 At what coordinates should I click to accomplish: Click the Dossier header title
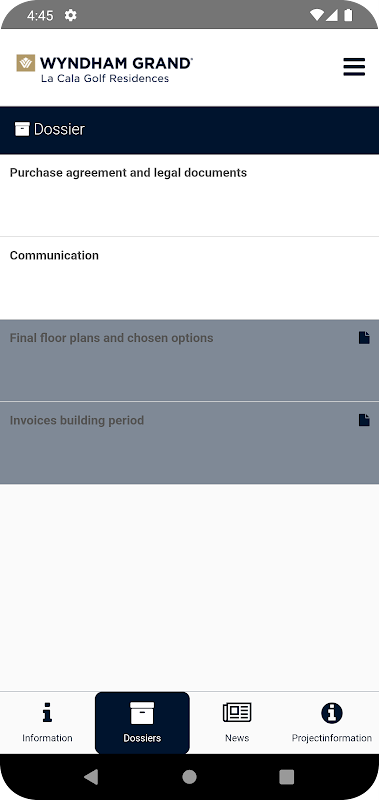(59, 129)
